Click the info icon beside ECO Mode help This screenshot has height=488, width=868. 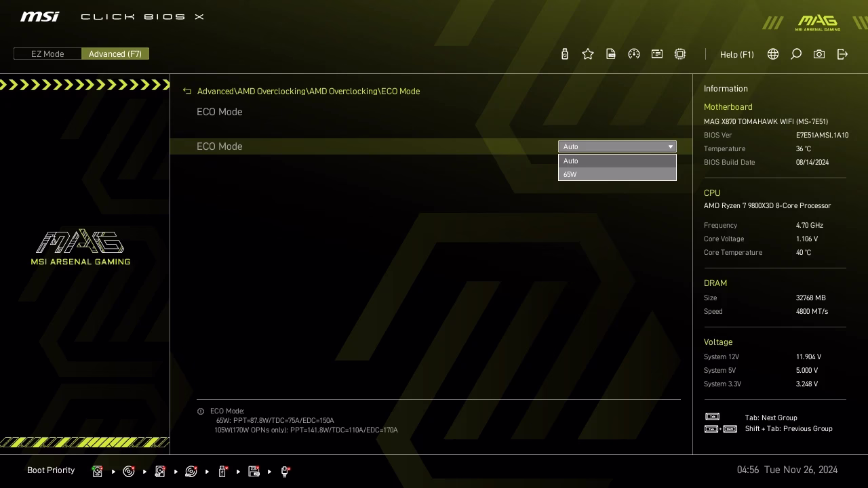[x=201, y=411]
